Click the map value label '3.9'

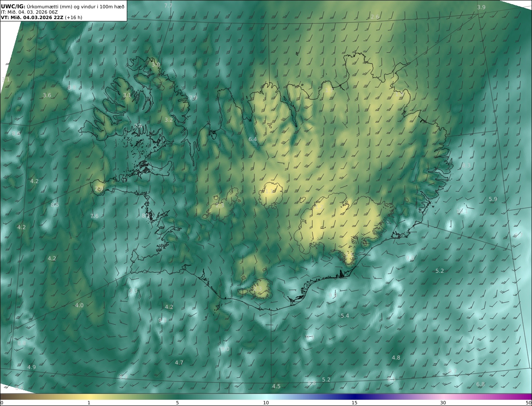(481, 7)
